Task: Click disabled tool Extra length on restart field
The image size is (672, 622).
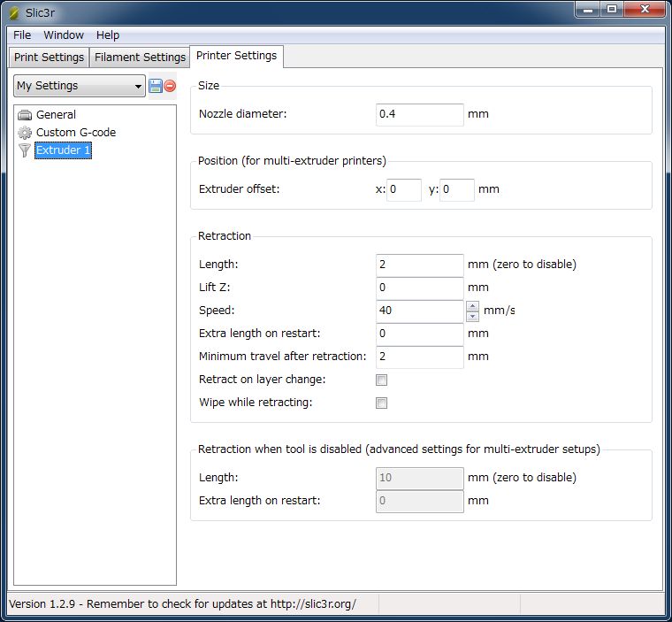Action: [x=420, y=501]
